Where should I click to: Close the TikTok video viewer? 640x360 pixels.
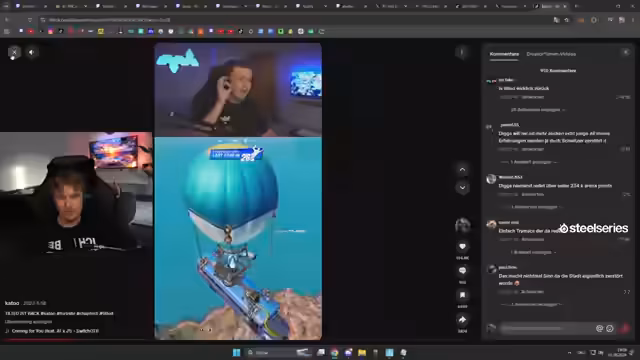[14, 52]
